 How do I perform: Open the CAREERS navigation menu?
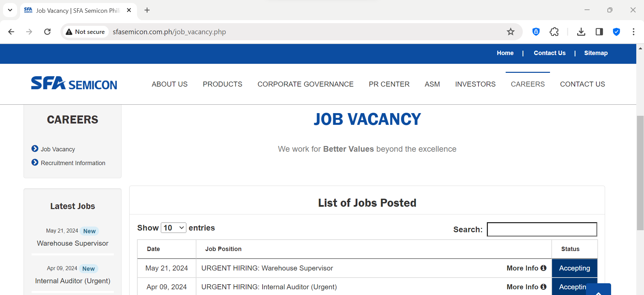[527, 84]
